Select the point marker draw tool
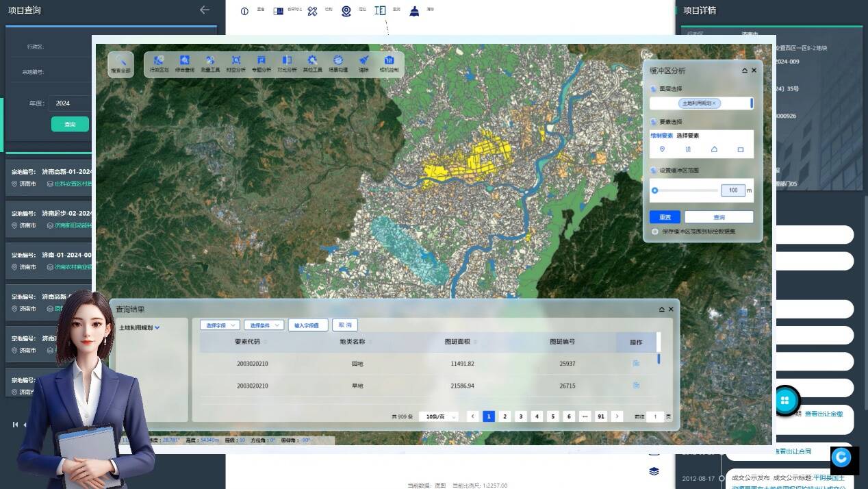Image resolution: width=868 pixels, height=489 pixels. pyautogui.click(x=662, y=149)
